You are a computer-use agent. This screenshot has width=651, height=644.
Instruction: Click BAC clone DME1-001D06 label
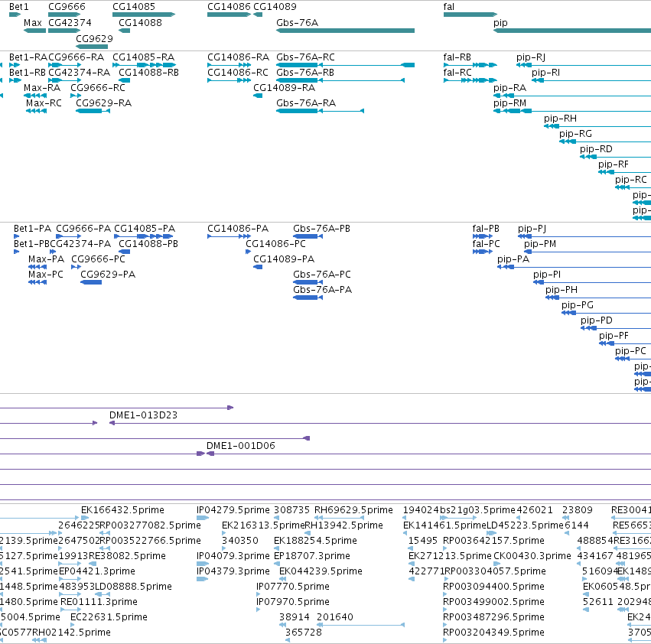(x=241, y=446)
